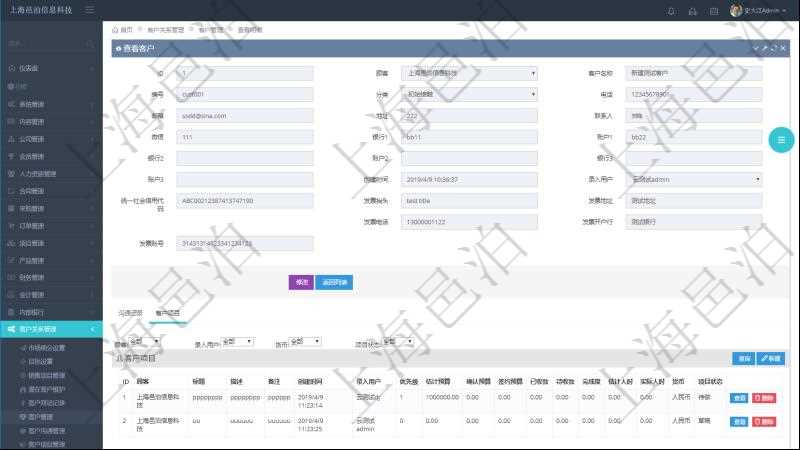Viewport: 800px width, 450px height.
Task: Switch to the 沟通记录 tab
Action: point(131,313)
